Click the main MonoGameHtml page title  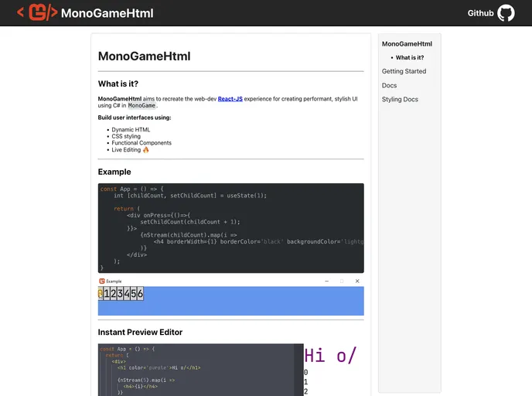pos(144,56)
